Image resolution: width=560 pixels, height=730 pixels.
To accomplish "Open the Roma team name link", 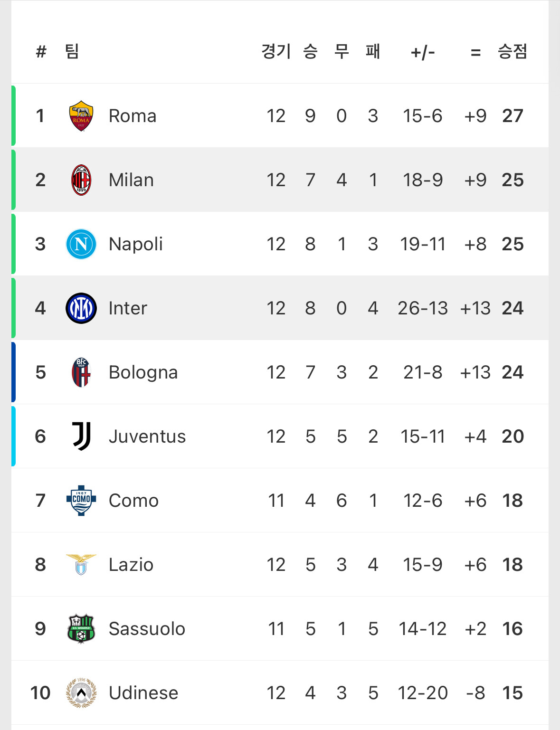I will coord(133,116).
